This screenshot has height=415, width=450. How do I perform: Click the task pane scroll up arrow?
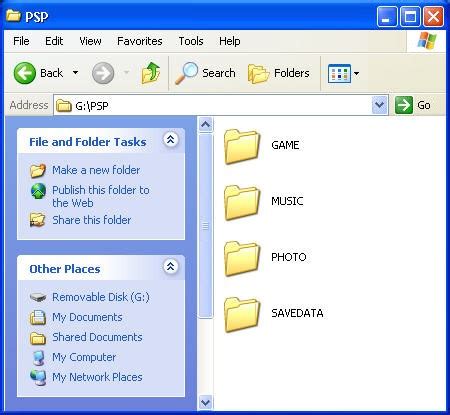click(206, 125)
